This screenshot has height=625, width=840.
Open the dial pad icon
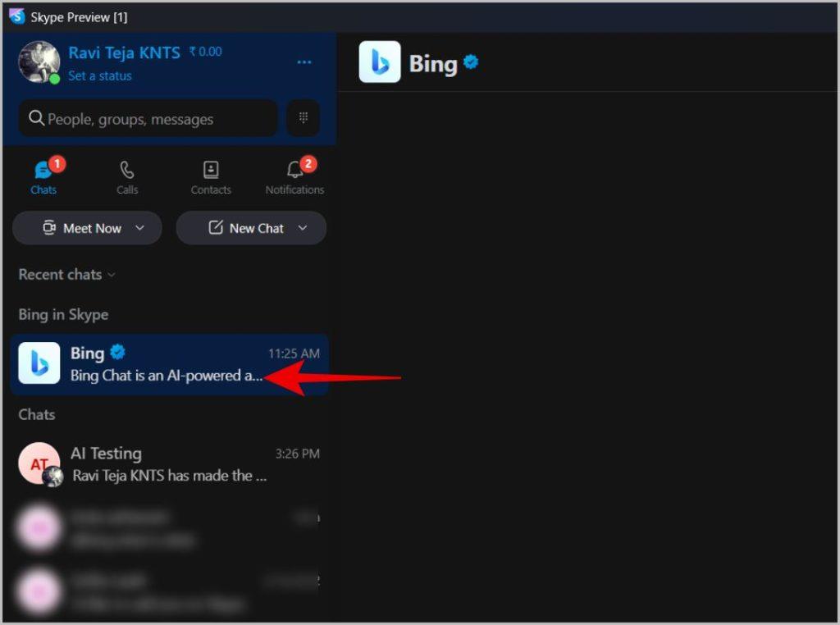point(304,117)
